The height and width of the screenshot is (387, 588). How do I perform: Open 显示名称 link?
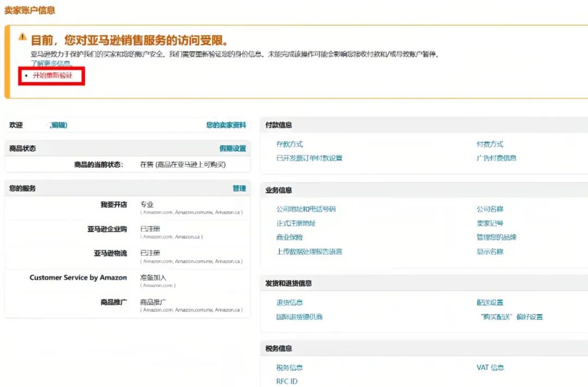(x=490, y=251)
